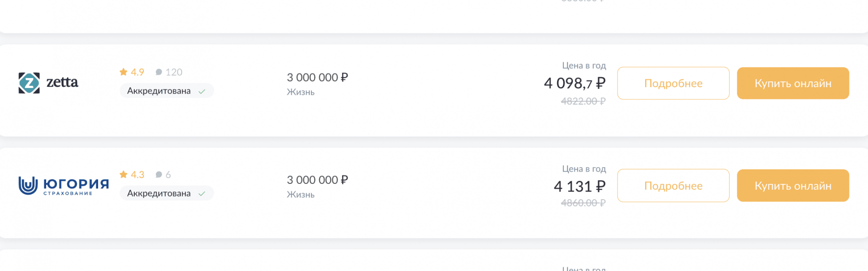Click Югория's crossed-out 4860.00 ₽ price

point(583,203)
